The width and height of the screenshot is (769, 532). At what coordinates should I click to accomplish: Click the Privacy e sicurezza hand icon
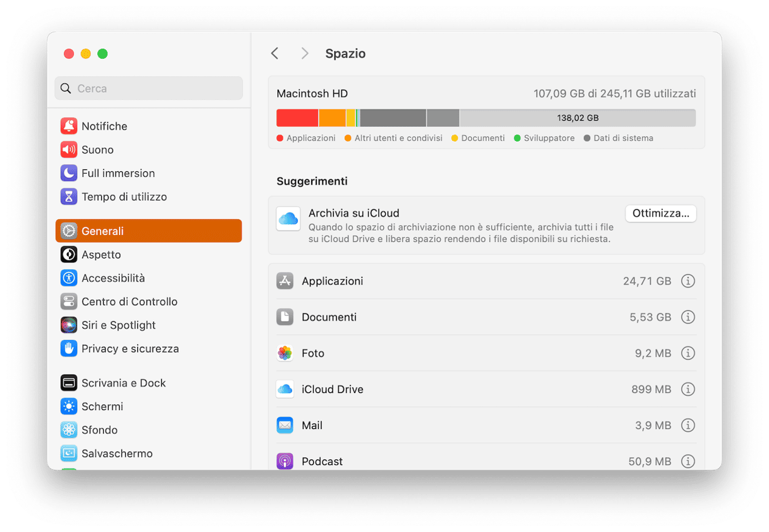69,348
